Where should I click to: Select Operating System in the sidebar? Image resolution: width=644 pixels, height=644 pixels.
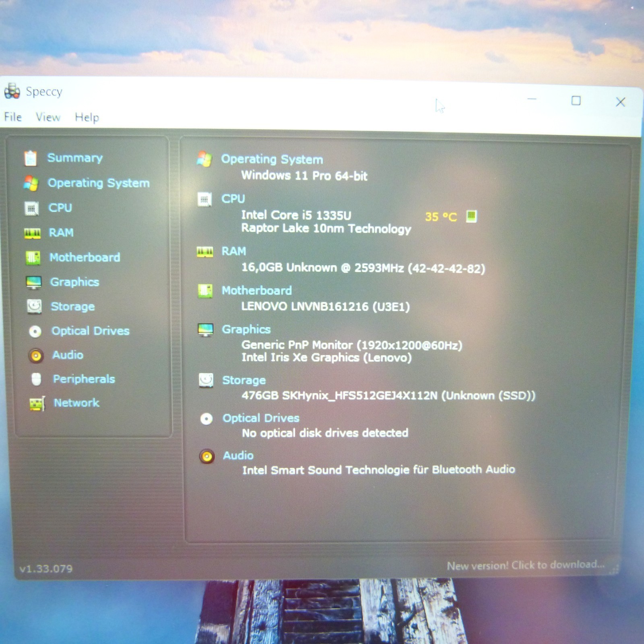99,183
